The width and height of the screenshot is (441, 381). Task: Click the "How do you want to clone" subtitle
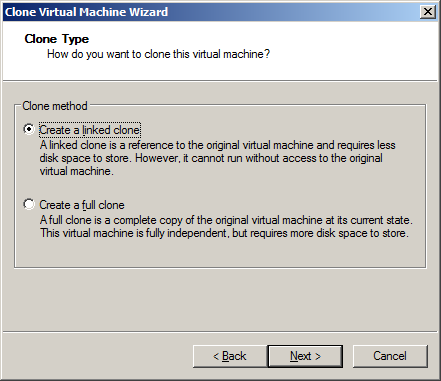(158, 54)
